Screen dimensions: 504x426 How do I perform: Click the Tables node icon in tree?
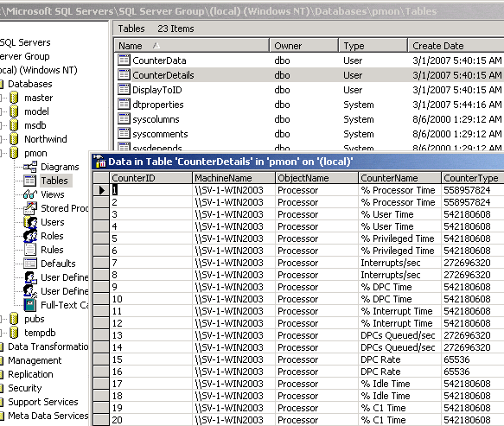point(30,181)
